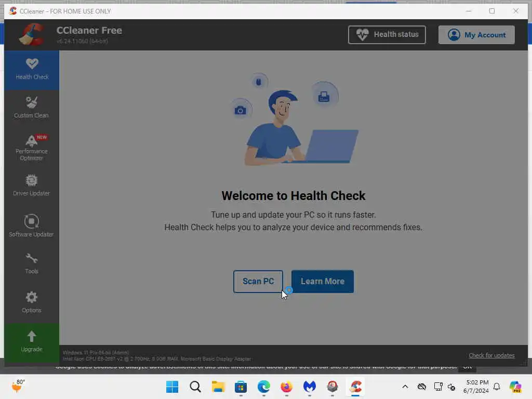Open File Explorer from taskbar
Viewport: 532px width, 399px height.
pyautogui.click(x=218, y=387)
